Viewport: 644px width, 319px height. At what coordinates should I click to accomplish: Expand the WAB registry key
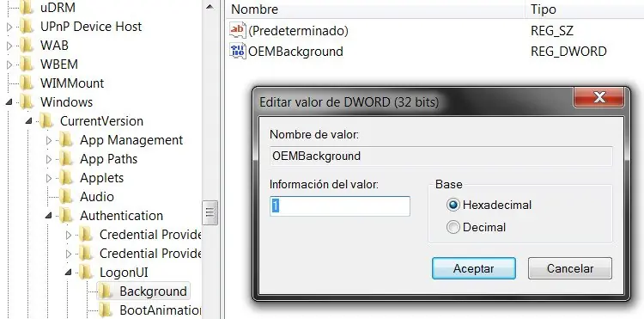(9, 46)
